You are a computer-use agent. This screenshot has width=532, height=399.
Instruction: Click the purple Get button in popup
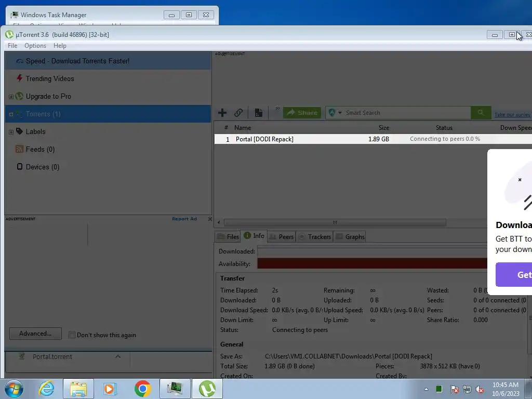tap(514, 274)
